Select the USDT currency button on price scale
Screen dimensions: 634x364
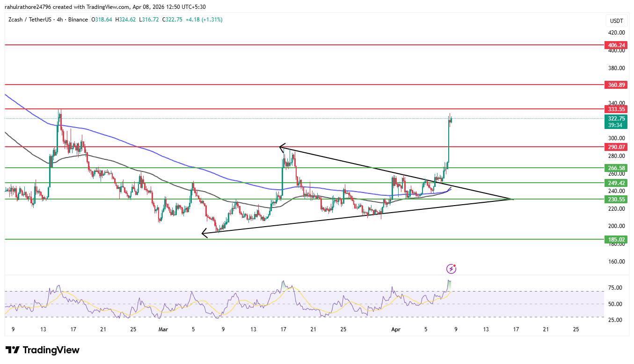point(616,21)
